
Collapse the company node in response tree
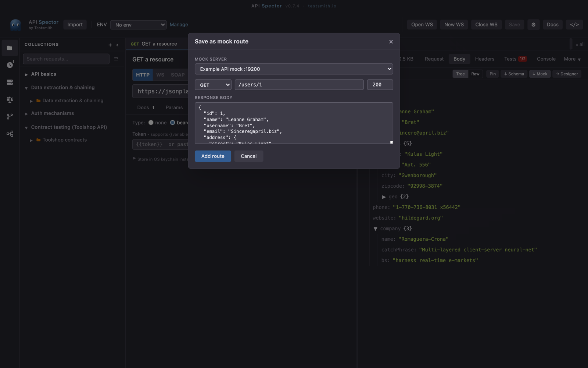pos(375,229)
